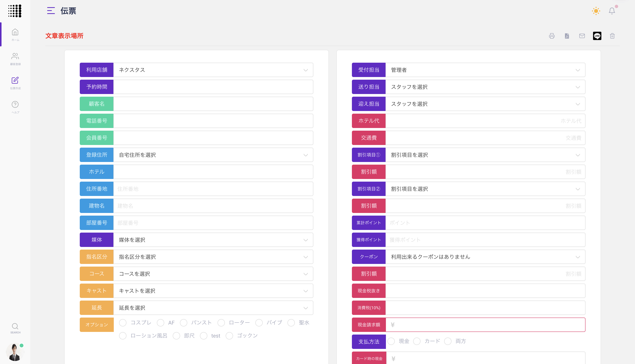This screenshot has height=364, width=635.
Task: Select ローション風呂 option
Action: pyautogui.click(x=123, y=336)
